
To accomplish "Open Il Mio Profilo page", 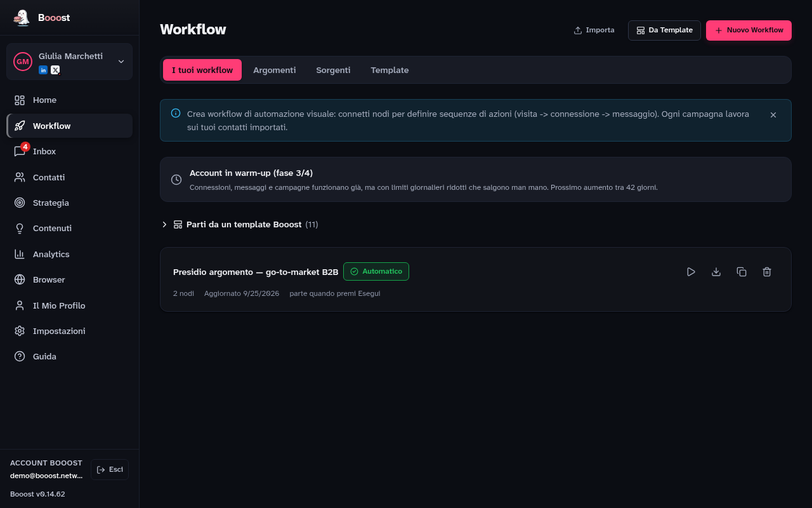I will (70, 305).
